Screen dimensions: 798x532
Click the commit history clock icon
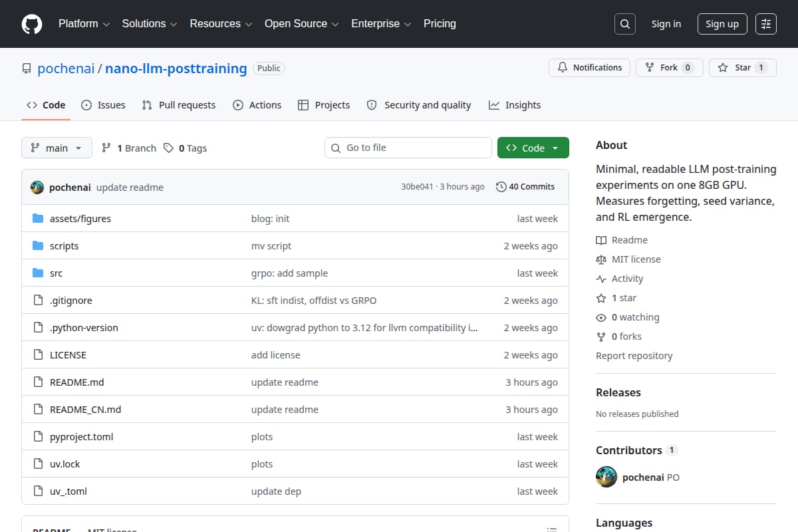(x=501, y=187)
